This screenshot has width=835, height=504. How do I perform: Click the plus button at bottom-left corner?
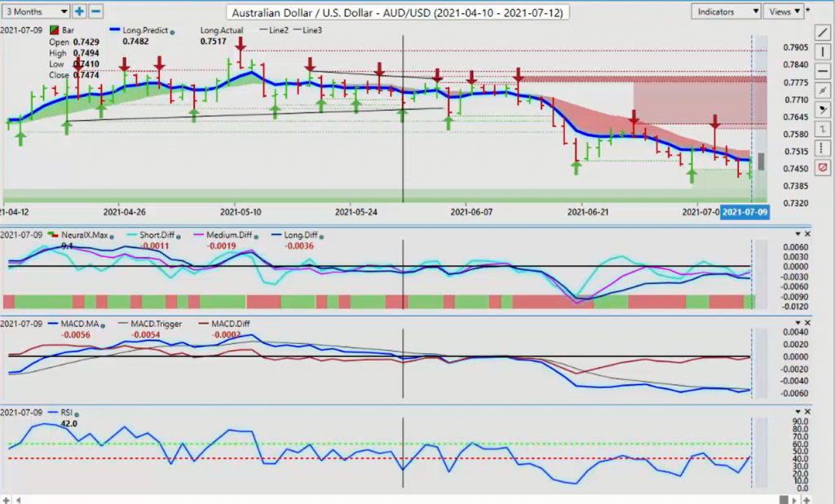pyautogui.click(x=7, y=500)
